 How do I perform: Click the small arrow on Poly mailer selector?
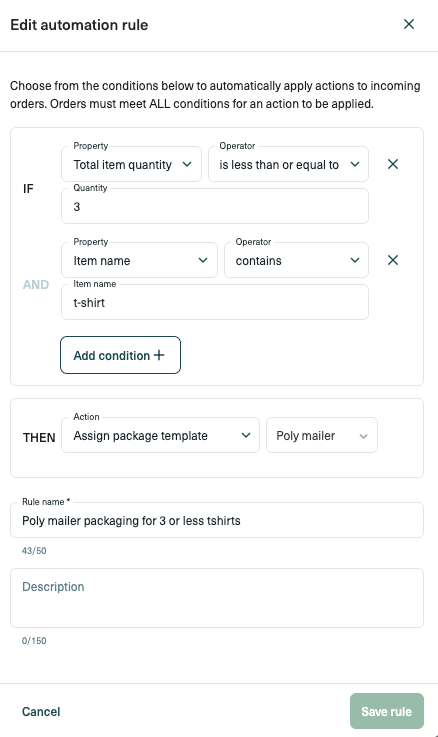point(363,436)
